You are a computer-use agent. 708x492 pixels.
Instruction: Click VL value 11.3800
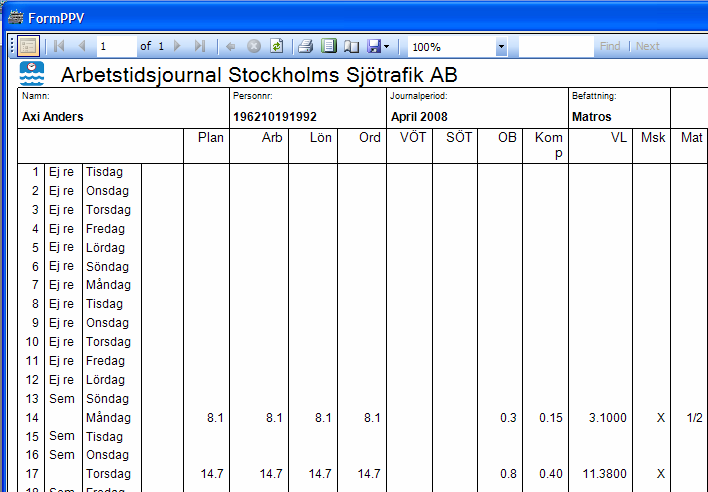(x=605, y=474)
